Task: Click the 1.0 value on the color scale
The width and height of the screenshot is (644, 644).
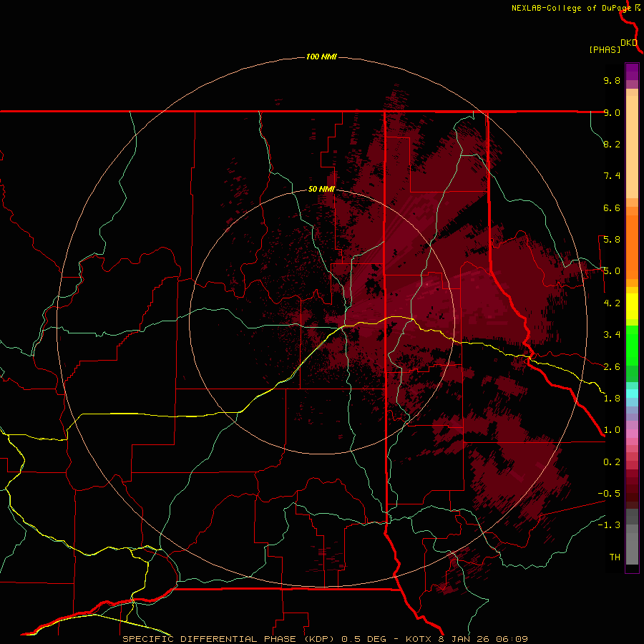Action: click(612, 430)
